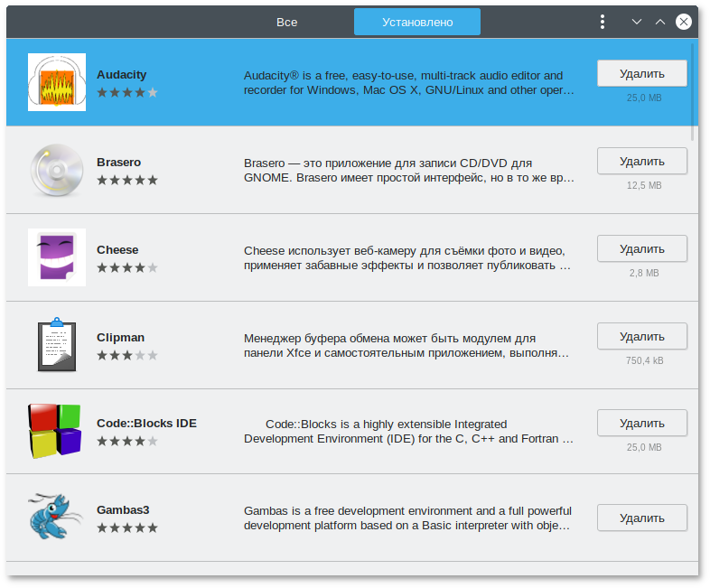Click the Gambas3 star rating
The image size is (710, 588).
click(127, 527)
